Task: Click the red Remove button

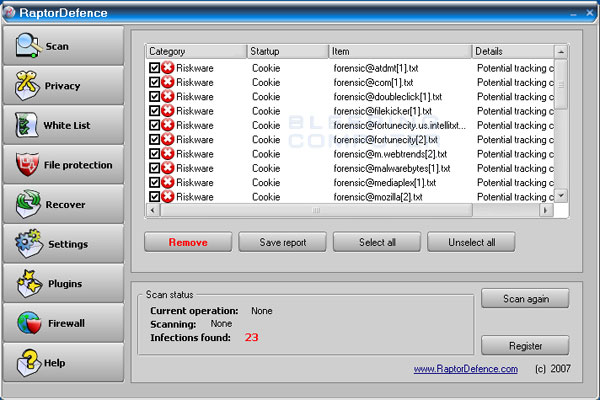Action: pyautogui.click(x=188, y=242)
